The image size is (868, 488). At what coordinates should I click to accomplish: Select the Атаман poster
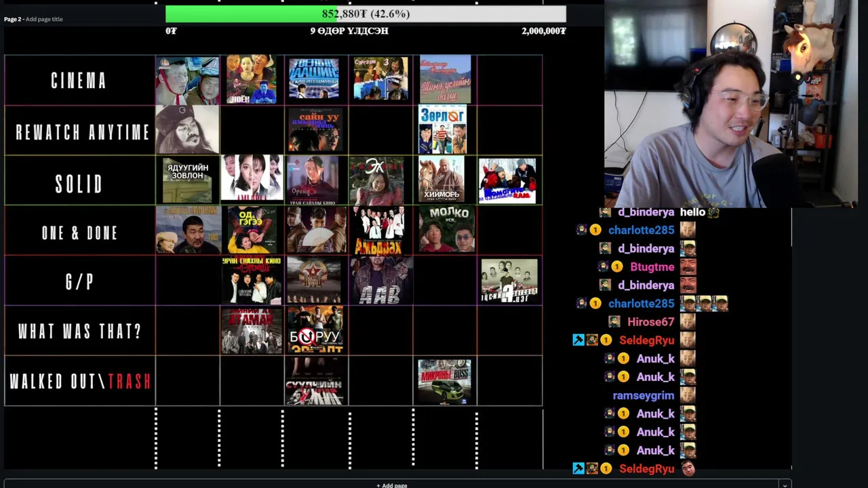(x=251, y=330)
